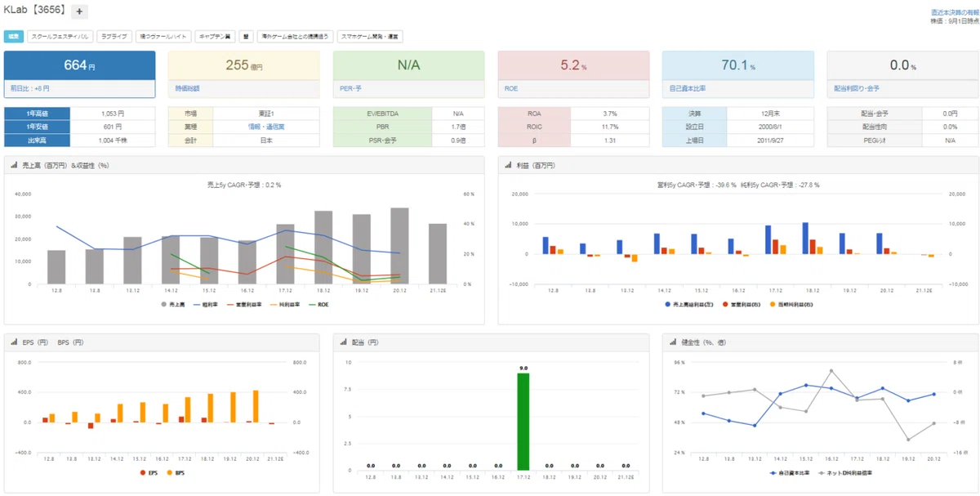This screenshot has width=980, height=496.
Task: Click the bar-chart icon of 売上高 panel
Action: (14, 166)
